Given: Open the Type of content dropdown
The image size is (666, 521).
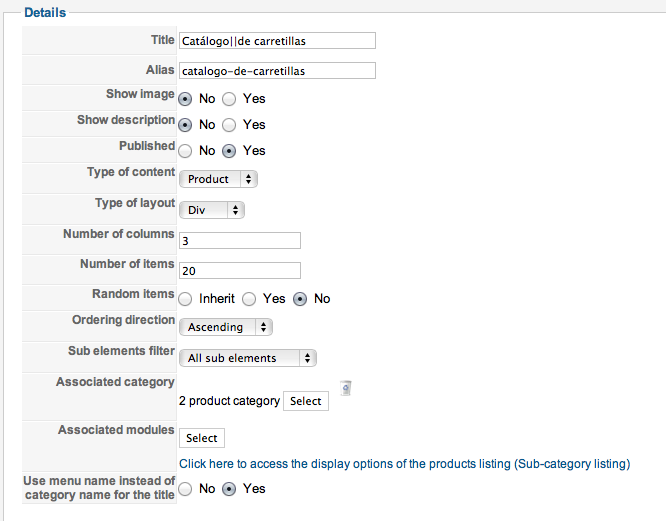Looking at the screenshot, I should pyautogui.click(x=218, y=179).
